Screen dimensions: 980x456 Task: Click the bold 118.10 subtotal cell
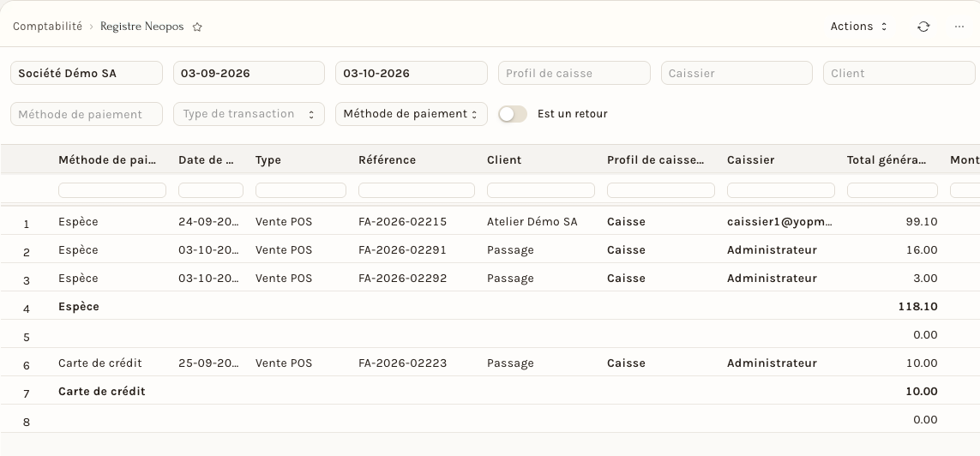[918, 307]
